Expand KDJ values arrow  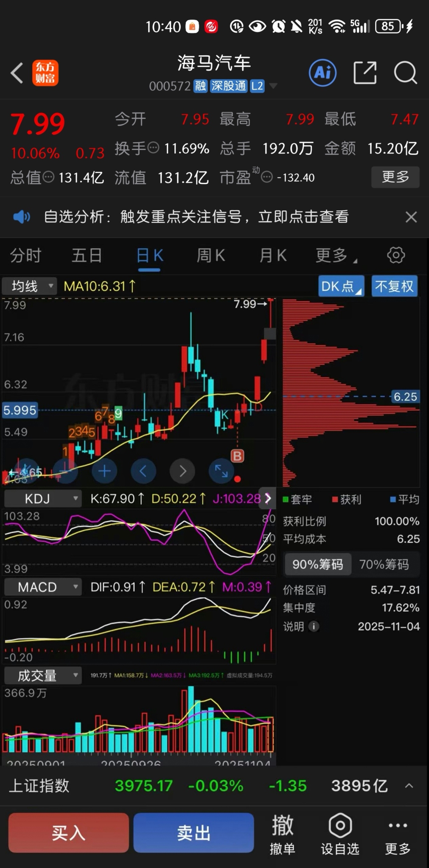tap(268, 498)
